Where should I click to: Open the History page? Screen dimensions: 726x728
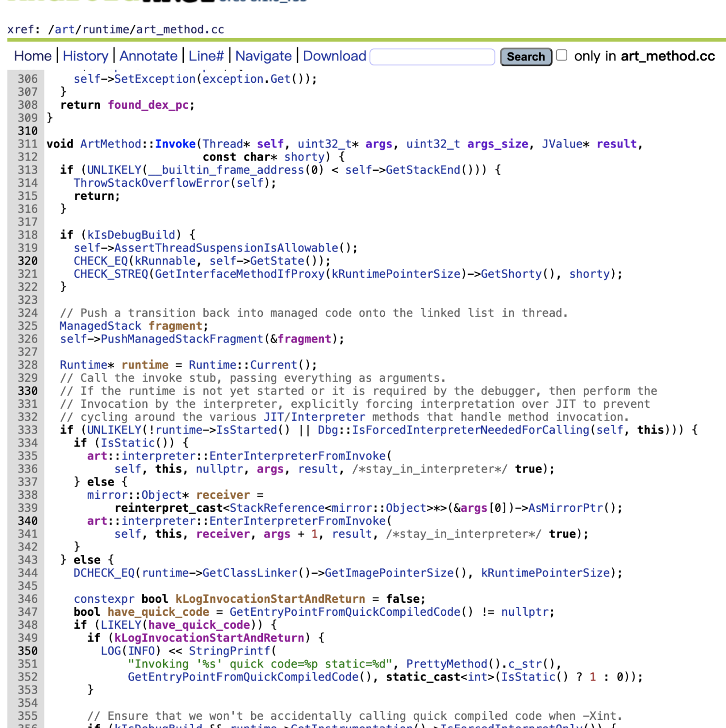click(x=86, y=56)
